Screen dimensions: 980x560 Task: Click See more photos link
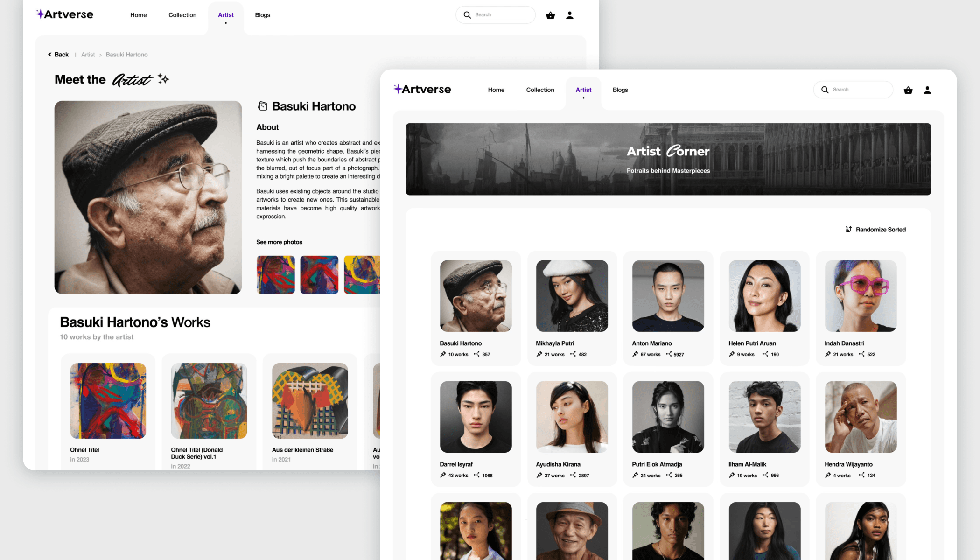point(279,242)
